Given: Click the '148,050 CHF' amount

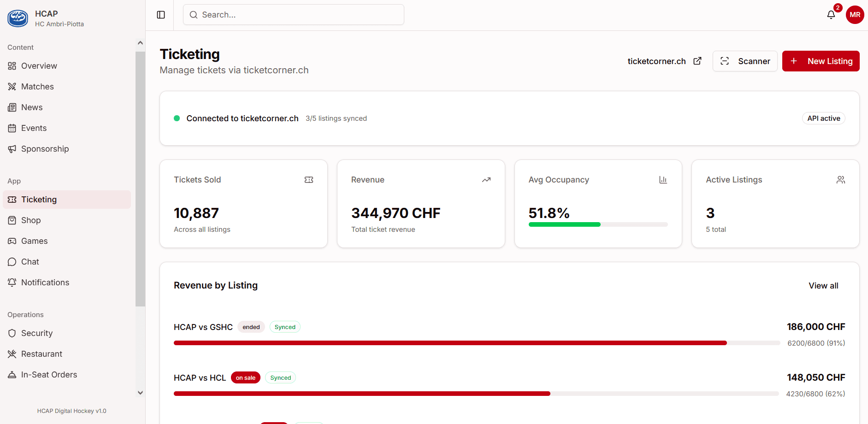Looking at the screenshot, I should coord(816,377).
